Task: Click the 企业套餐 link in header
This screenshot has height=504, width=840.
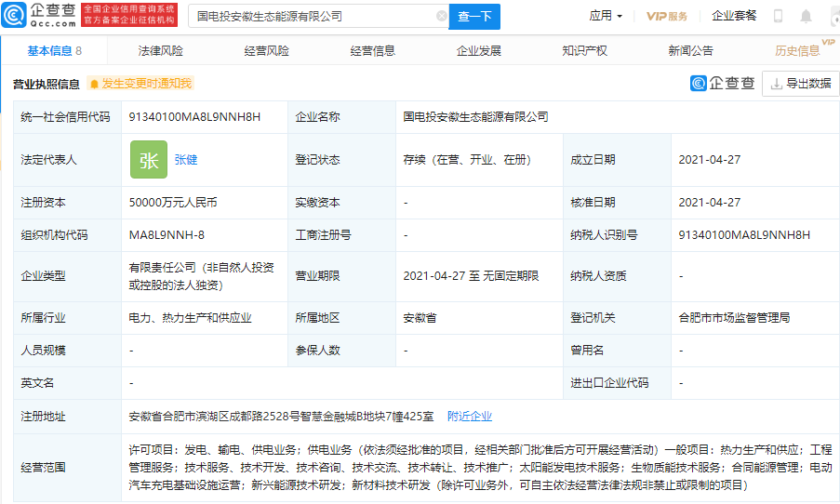Action: [x=734, y=16]
